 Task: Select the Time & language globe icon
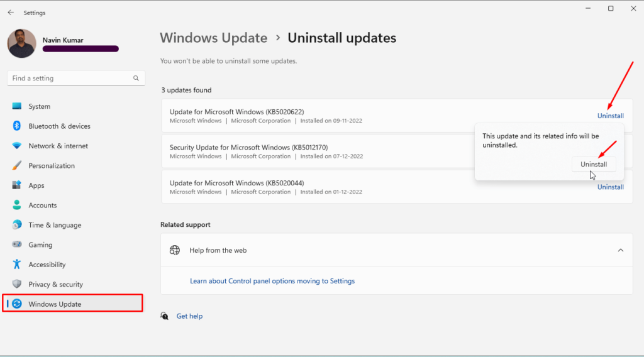coord(17,224)
